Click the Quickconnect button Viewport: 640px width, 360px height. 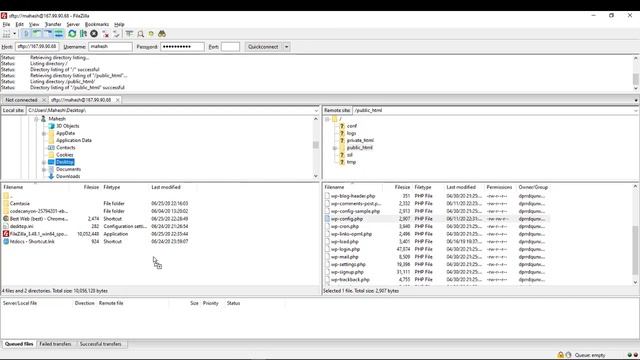coord(263,47)
